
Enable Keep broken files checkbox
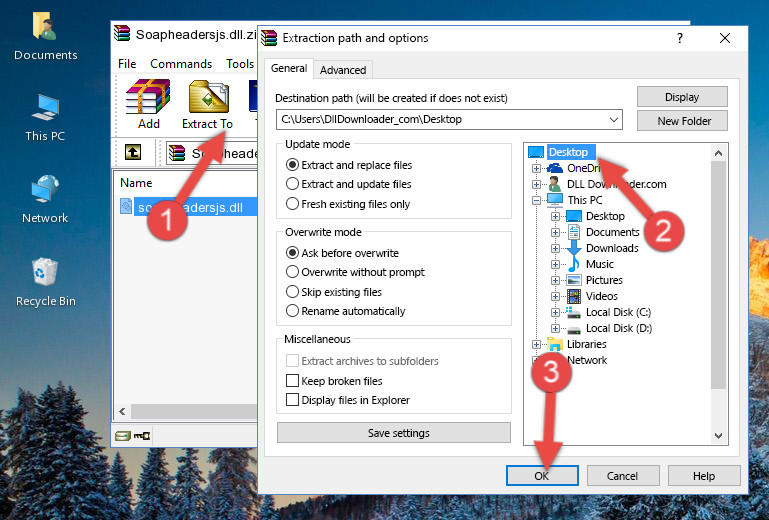(x=292, y=381)
